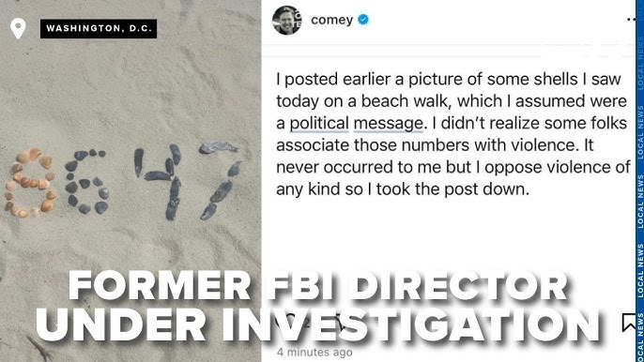This screenshot has height=362, width=644.
Task: Click the blue verified badge beside comey
Action: [x=363, y=20]
